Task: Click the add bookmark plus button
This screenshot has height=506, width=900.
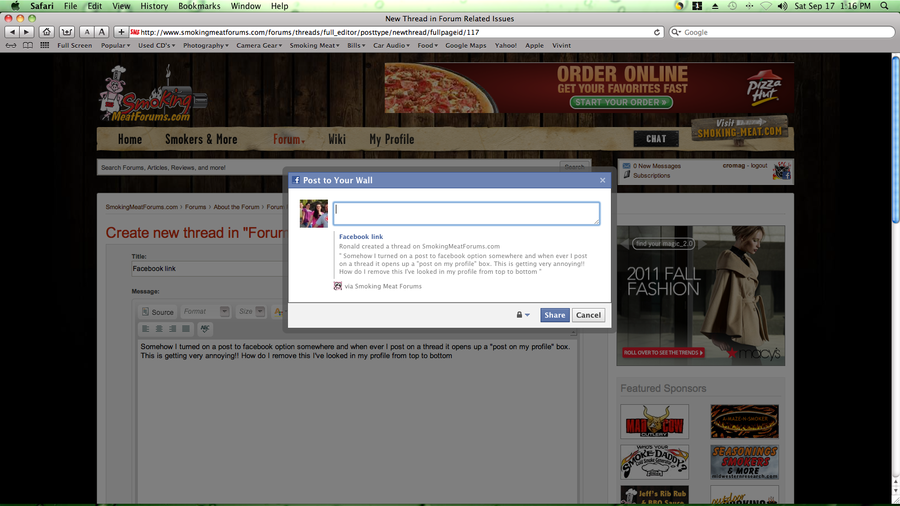Action: click(x=121, y=32)
